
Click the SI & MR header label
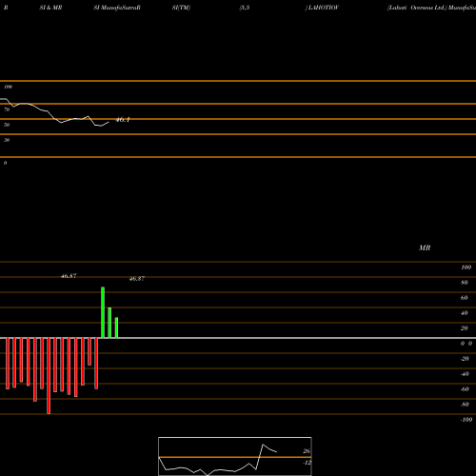click(x=50, y=8)
